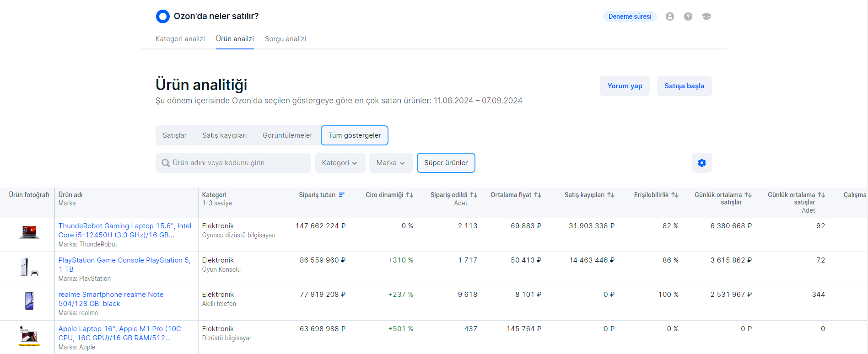Viewport: 868px width, 354px height.
Task: Sort by Ciro dinamiği arrows icon
Action: (410, 195)
